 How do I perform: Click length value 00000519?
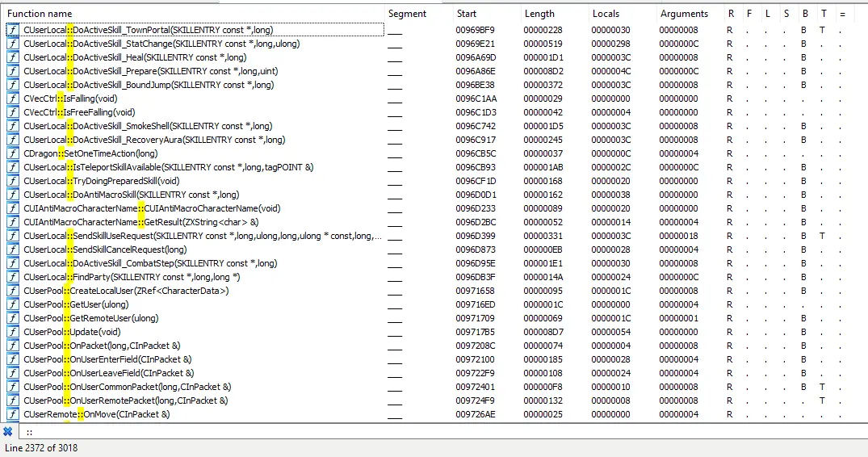pyautogui.click(x=543, y=44)
